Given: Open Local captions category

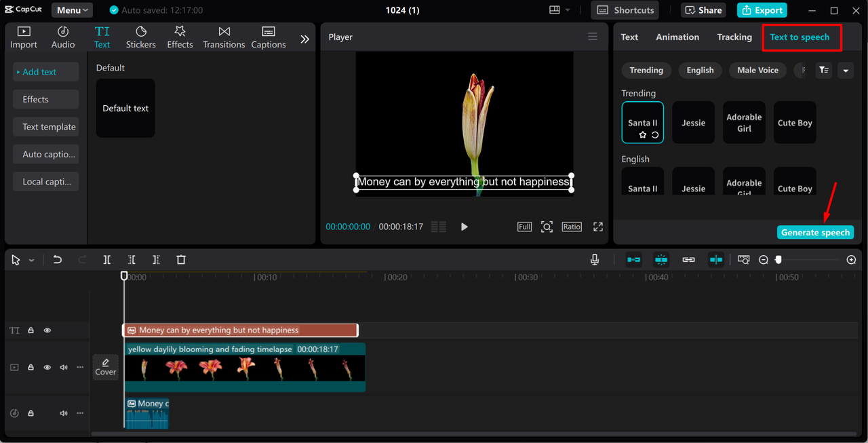Looking at the screenshot, I should 46,182.
